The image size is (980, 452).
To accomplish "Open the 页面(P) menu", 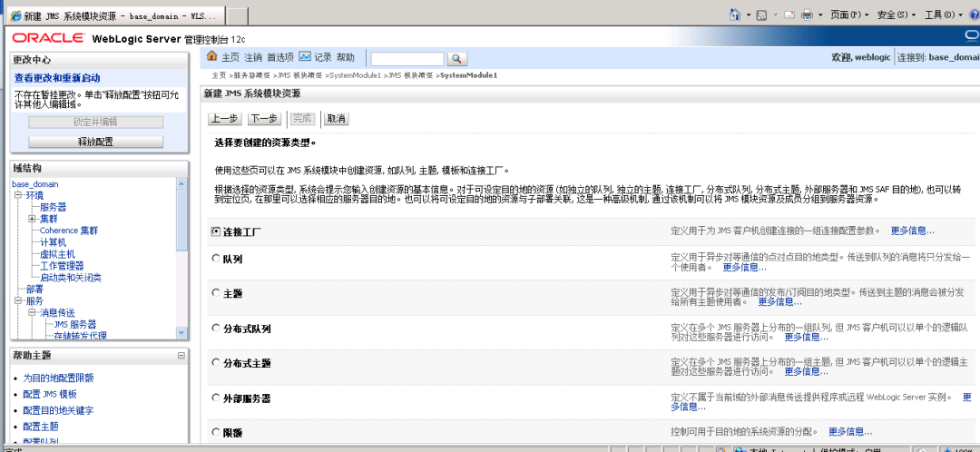I will tap(849, 15).
